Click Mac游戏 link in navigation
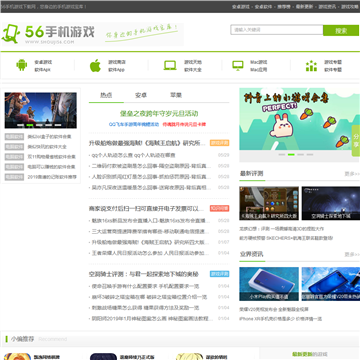 (259, 62)
